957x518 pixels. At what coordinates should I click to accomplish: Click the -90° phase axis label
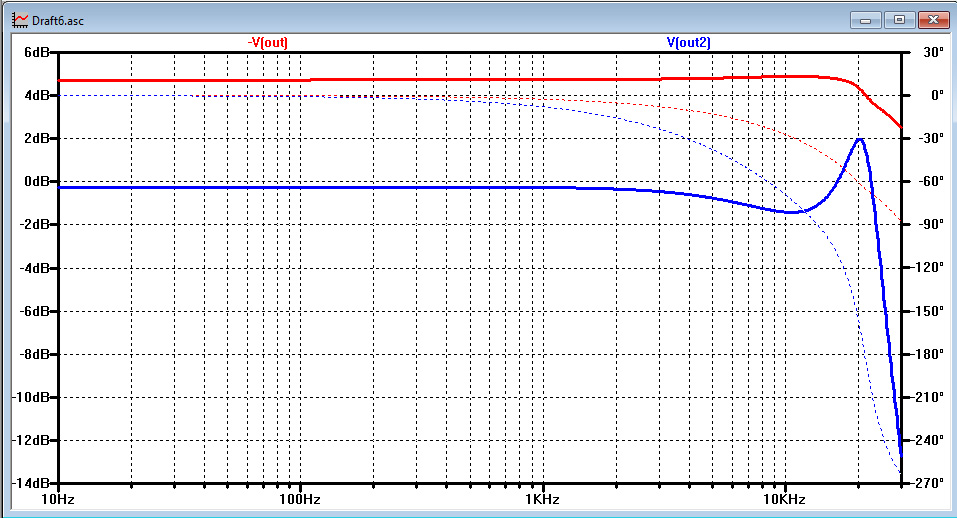931,225
